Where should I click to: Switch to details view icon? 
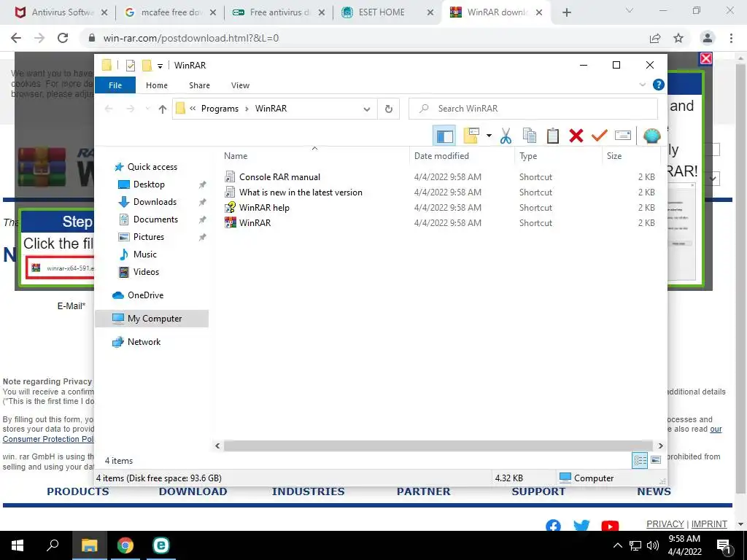coord(640,460)
